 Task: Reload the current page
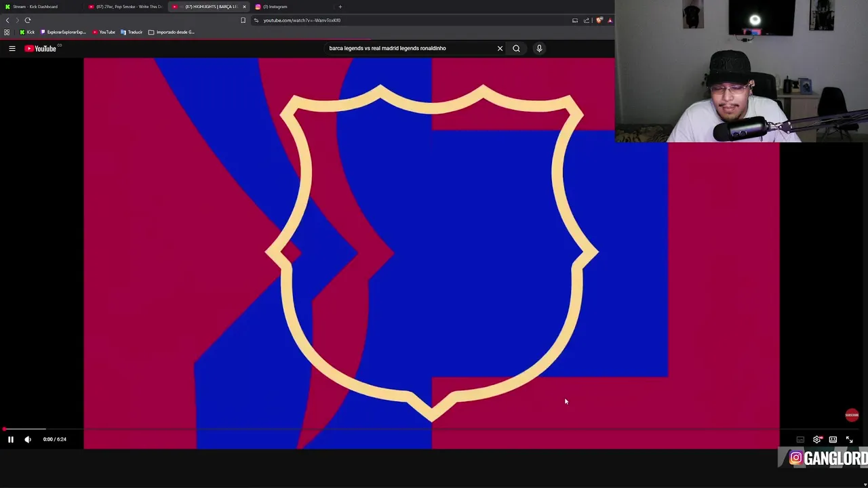(28, 20)
